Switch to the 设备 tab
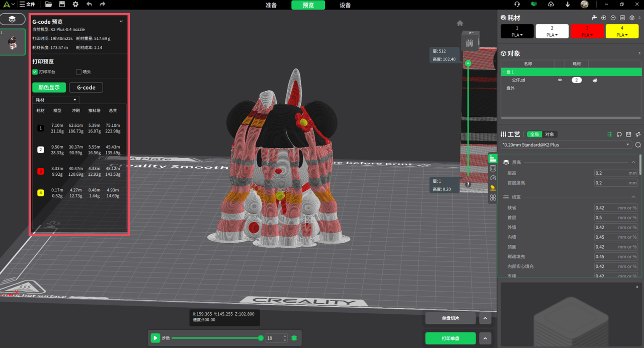 tap(345, 5)
